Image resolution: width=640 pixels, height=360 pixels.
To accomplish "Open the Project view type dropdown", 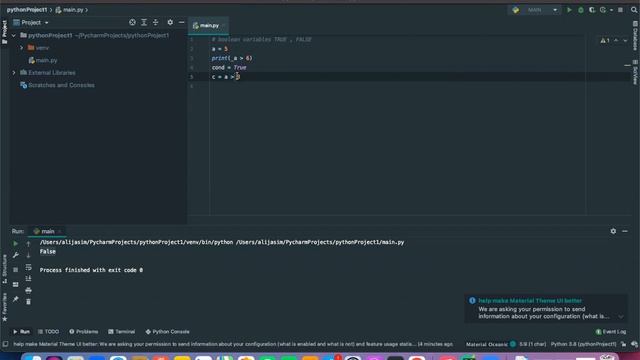I will coord(31,22).
